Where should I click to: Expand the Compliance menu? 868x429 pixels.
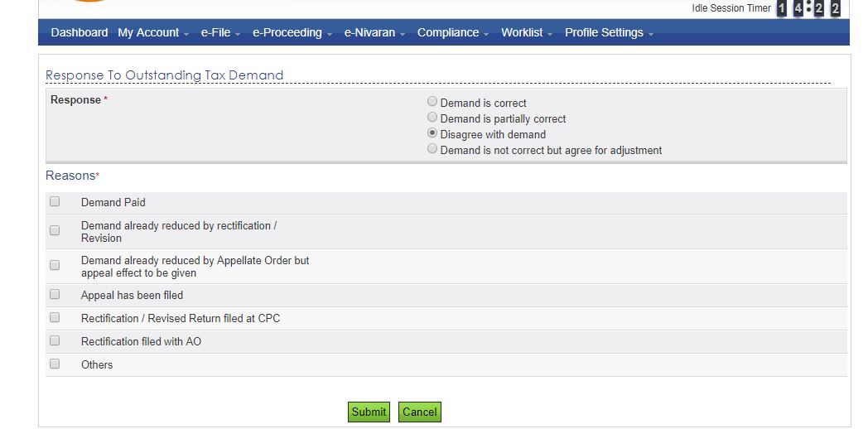pyautogui.click(x=453, y=32)
